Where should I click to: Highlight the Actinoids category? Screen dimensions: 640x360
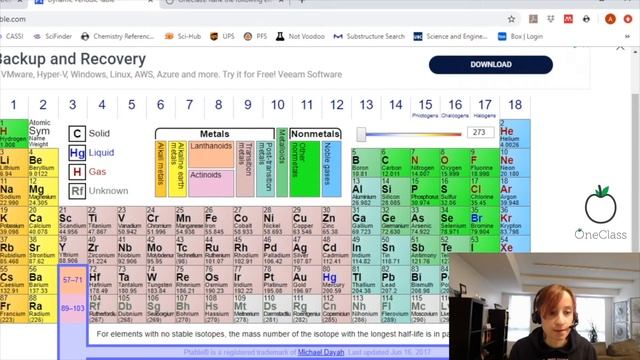[211, 183]
